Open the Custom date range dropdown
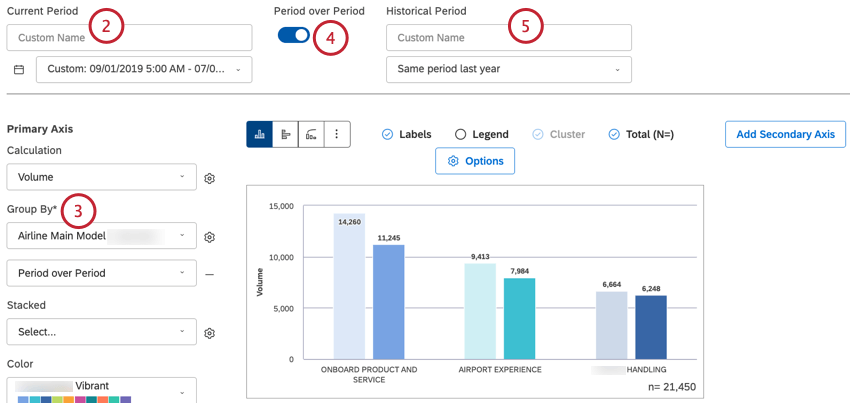The image size is (850, 403). (143, 70)
